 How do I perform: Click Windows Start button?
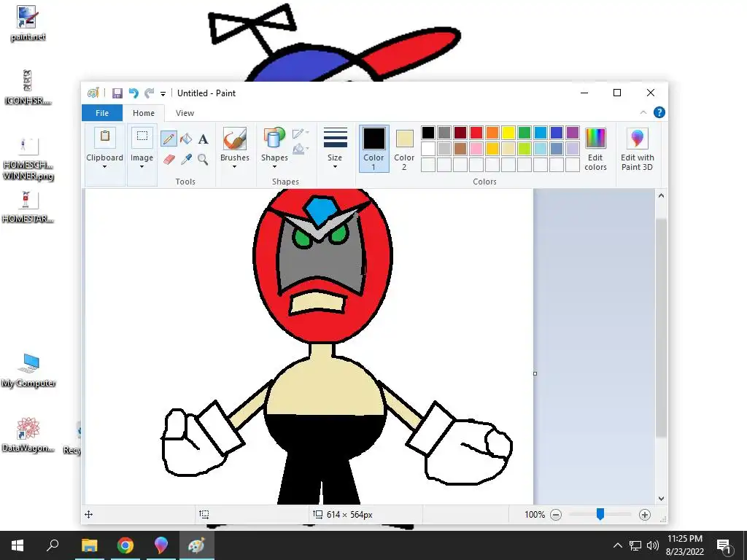(x=18, y=545)
